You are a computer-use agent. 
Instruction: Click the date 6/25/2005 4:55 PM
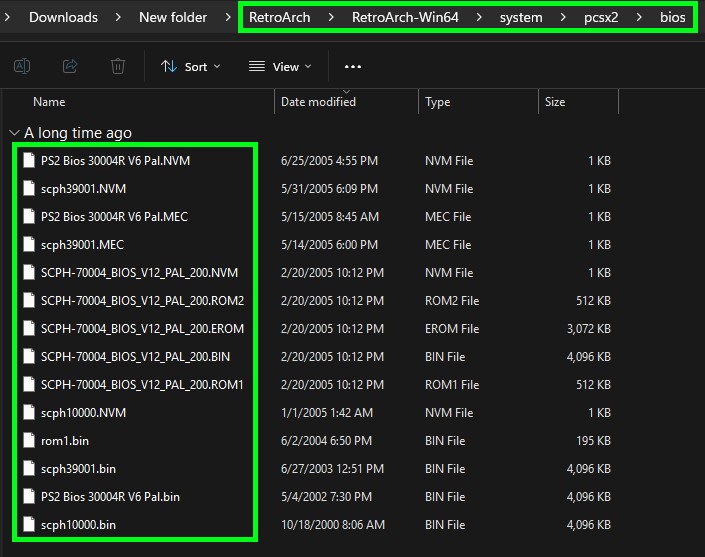pyautogui.click(x=330, y=160)
